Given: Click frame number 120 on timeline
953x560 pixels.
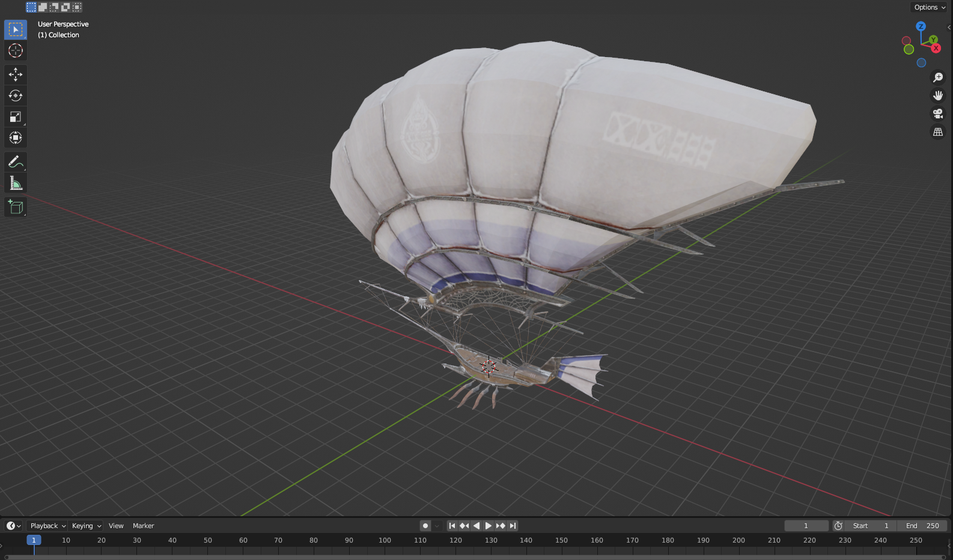Looking at the screenshot, I should (x=455, y=540).
